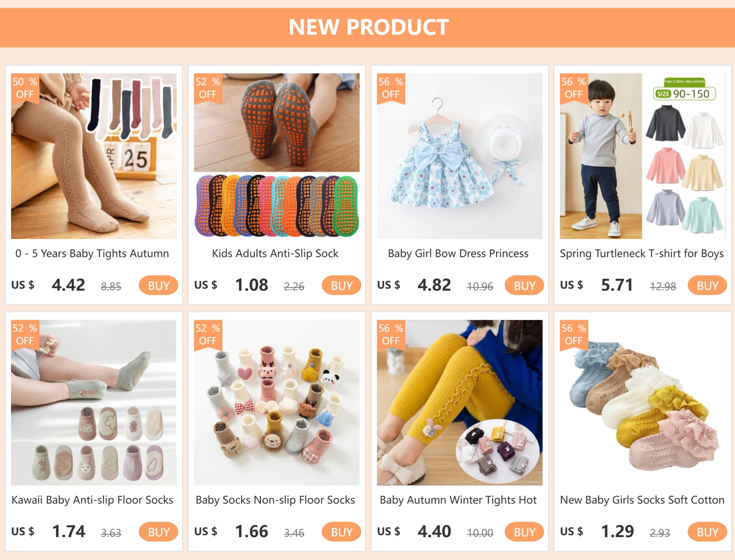The height and width of the screenshot is (560, 735).
Task: Click BUY for Baby Autumn Winter Tights
Action: [524, 532]
